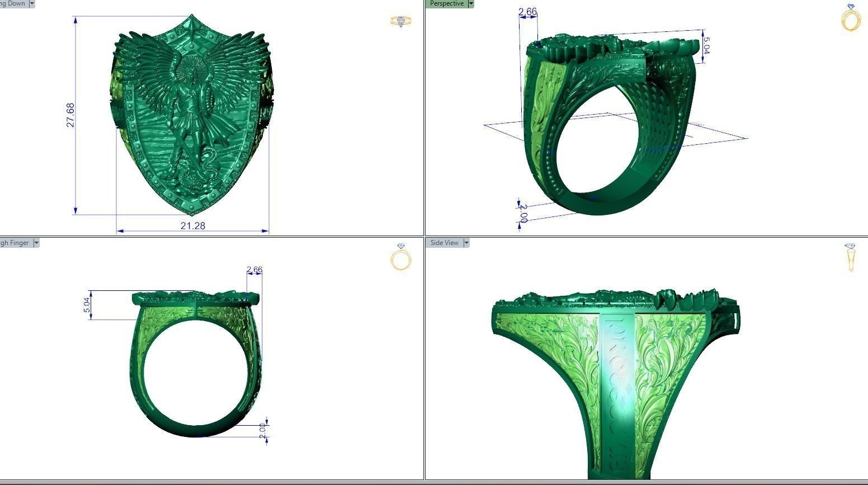Select the 5.04 dimension in Through Finger view

87,305
